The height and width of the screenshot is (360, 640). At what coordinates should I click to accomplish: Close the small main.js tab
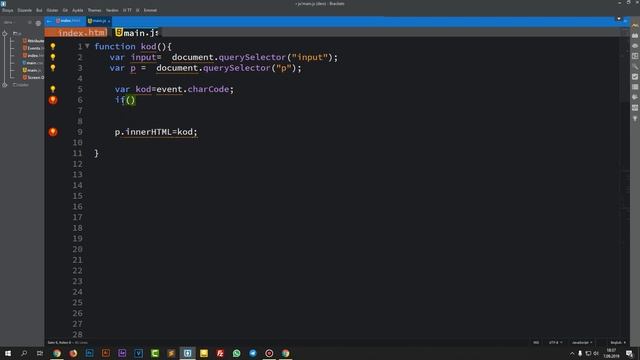tap(109, 21)
